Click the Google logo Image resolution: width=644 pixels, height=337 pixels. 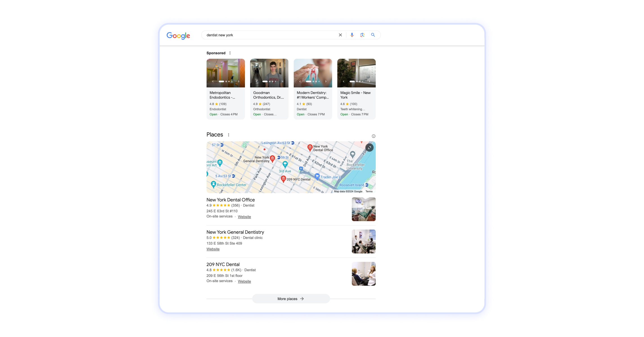point(178,35)
